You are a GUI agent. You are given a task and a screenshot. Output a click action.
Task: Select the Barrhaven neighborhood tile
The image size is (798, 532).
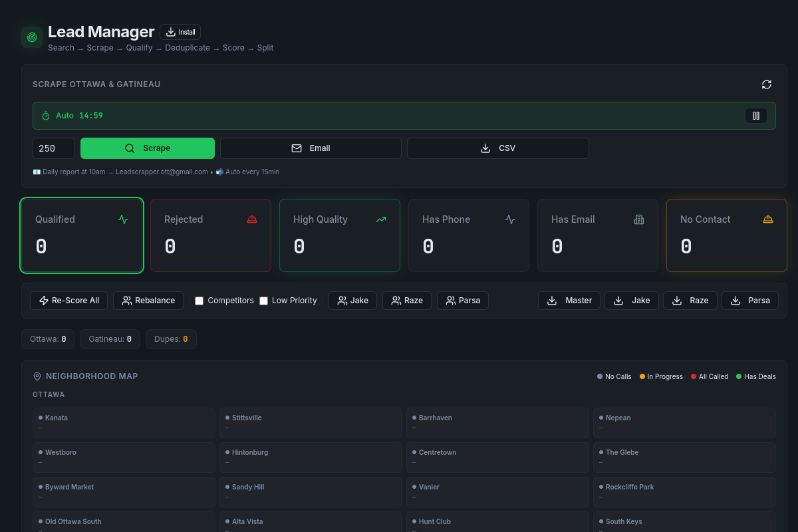[x=497, y=423]
